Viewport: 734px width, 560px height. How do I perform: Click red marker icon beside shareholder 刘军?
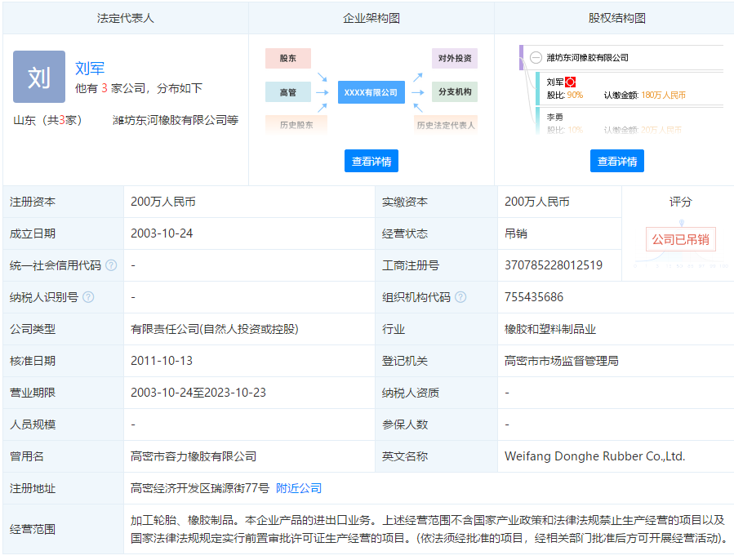570,82
